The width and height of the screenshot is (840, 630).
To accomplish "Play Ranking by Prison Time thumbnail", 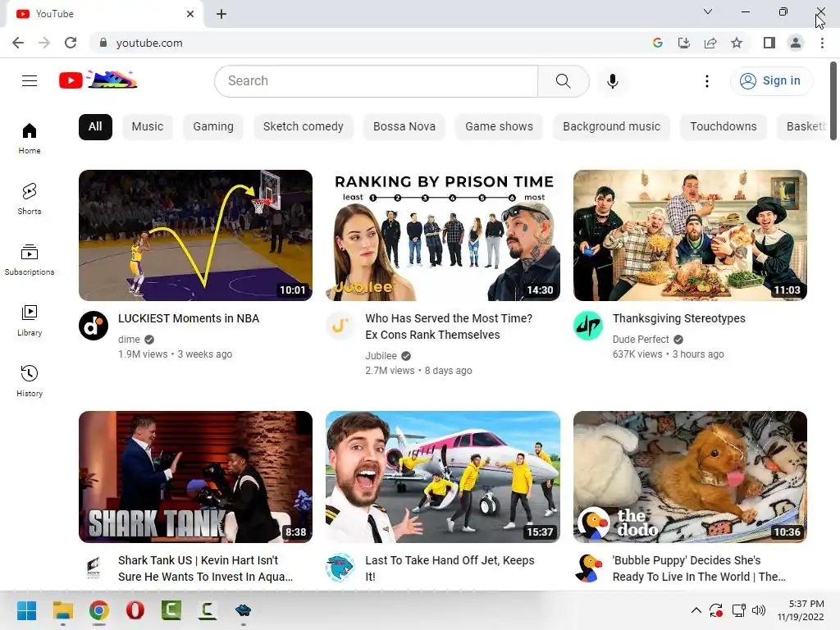I will point(443,235).
